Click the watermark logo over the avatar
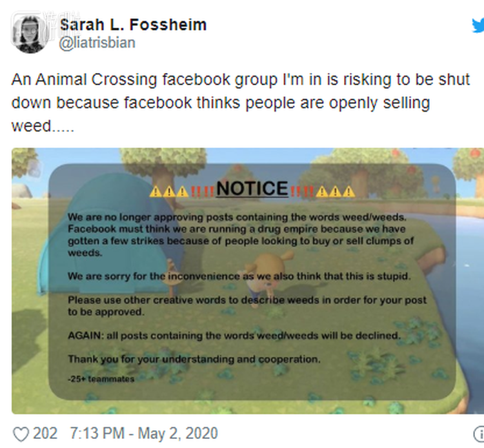The height and width of the screenshot is (448, 484). (46, 26)
